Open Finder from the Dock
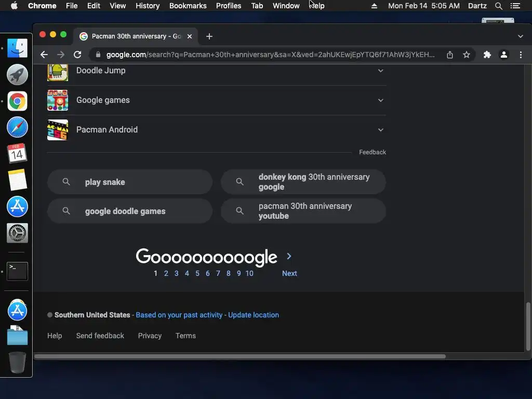Viewport: 532px width, 399px height. 17,48
